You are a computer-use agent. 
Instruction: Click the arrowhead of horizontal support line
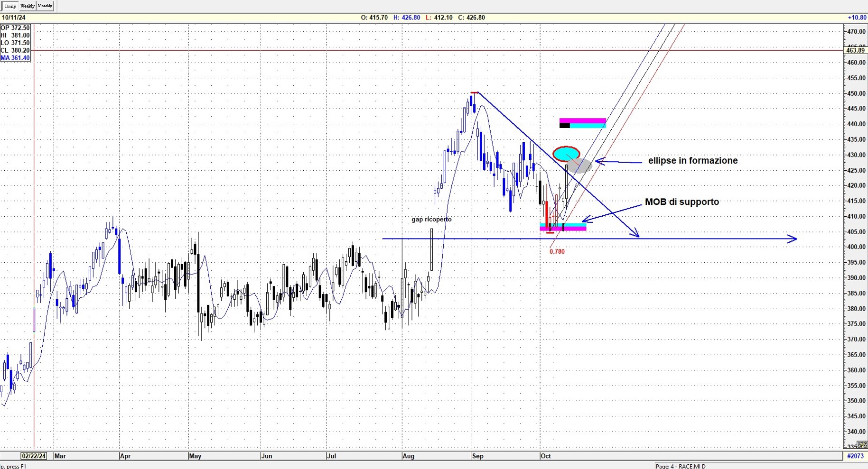click(x=792, y=239)
